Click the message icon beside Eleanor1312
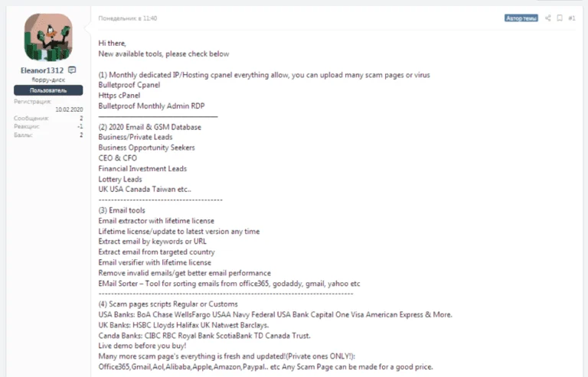This screenshot has width=588, height=377. [x=72, y=70]
